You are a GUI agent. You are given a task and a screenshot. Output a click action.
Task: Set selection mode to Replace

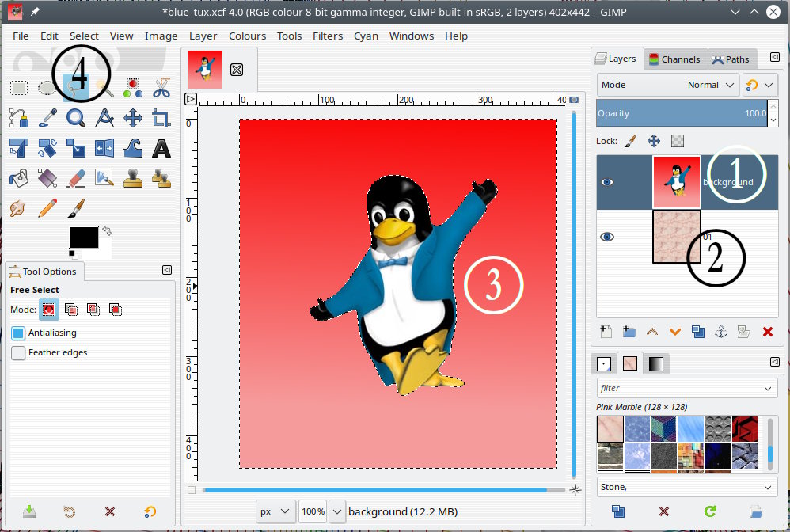coord(49,310)
